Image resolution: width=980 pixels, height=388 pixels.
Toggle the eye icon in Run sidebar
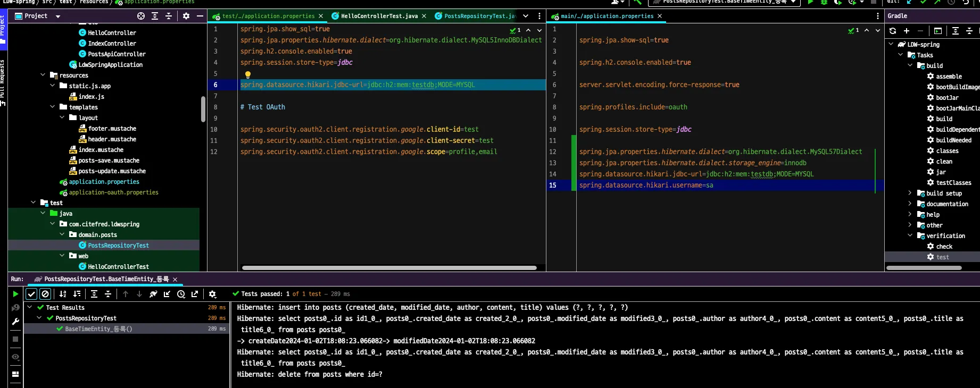pyautogui.click(x=15, y=357)
